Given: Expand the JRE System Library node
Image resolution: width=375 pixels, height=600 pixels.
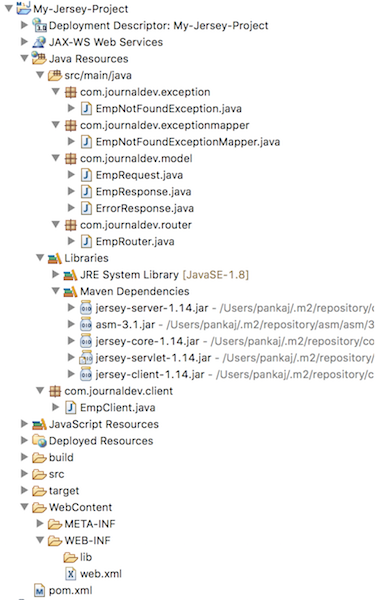Looking at the screenshot, I should pos(55,274).
